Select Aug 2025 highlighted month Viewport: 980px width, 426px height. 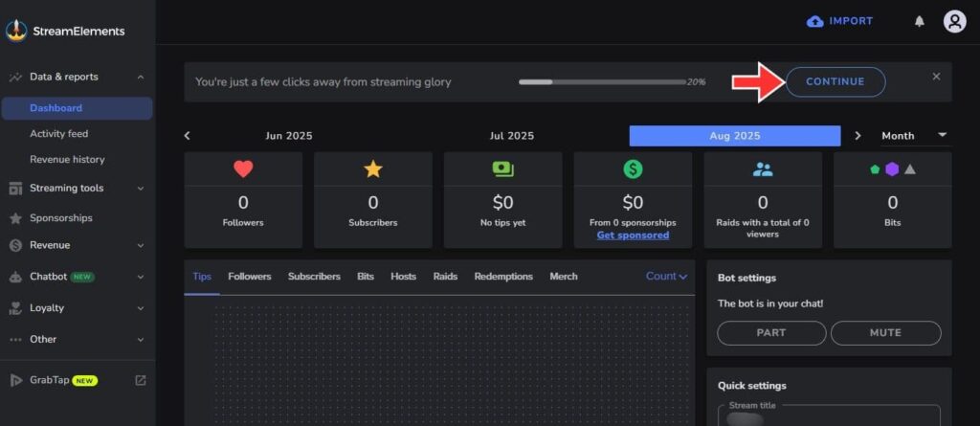(735, 136)
